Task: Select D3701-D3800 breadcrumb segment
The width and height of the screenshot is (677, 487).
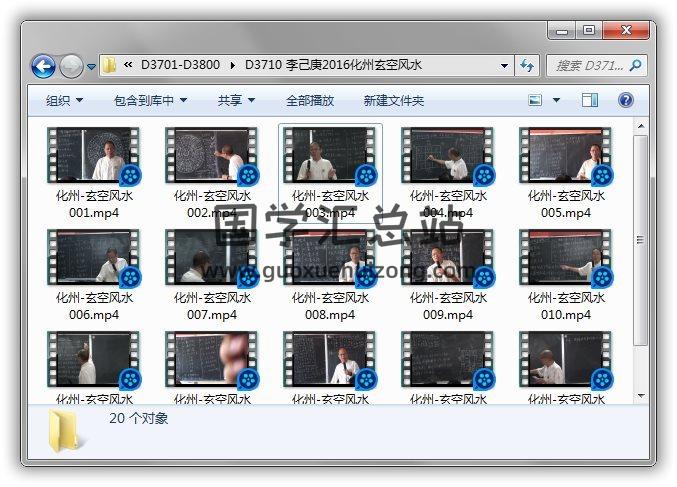Action: click(180, 65)
